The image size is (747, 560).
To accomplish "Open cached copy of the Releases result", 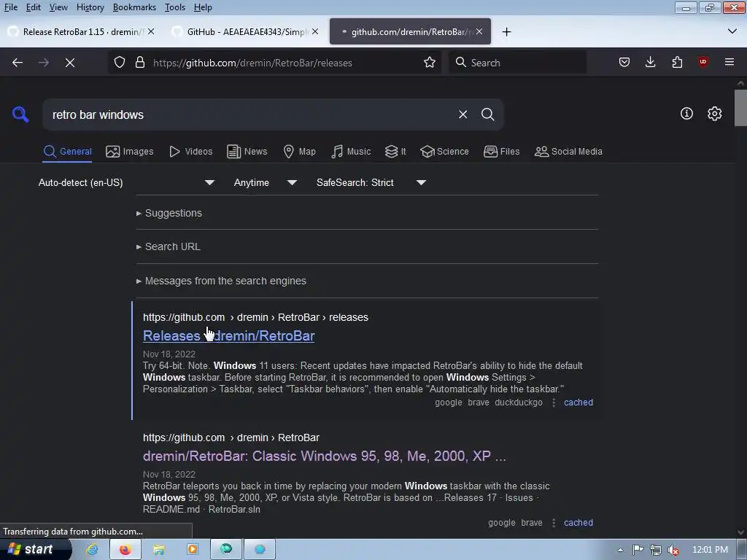I will tap(578, 402).
